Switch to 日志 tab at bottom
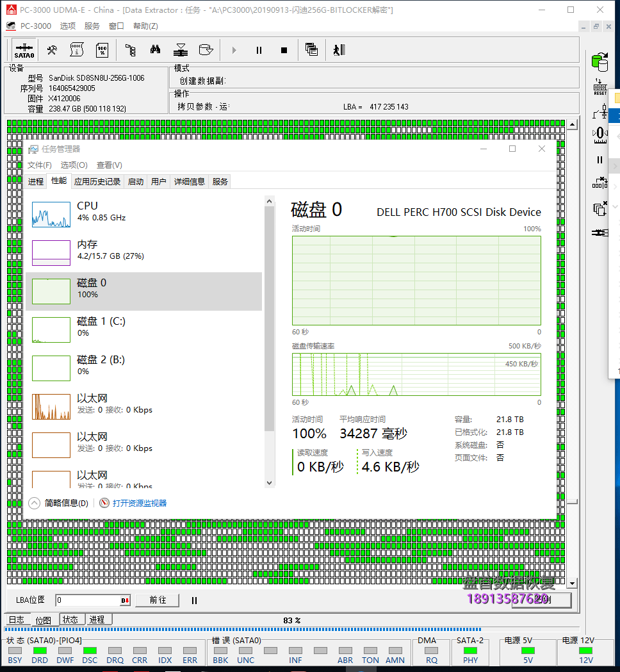The width and height of the screenshot is (620, 672). pyautogui.click(x=17, y=619)
